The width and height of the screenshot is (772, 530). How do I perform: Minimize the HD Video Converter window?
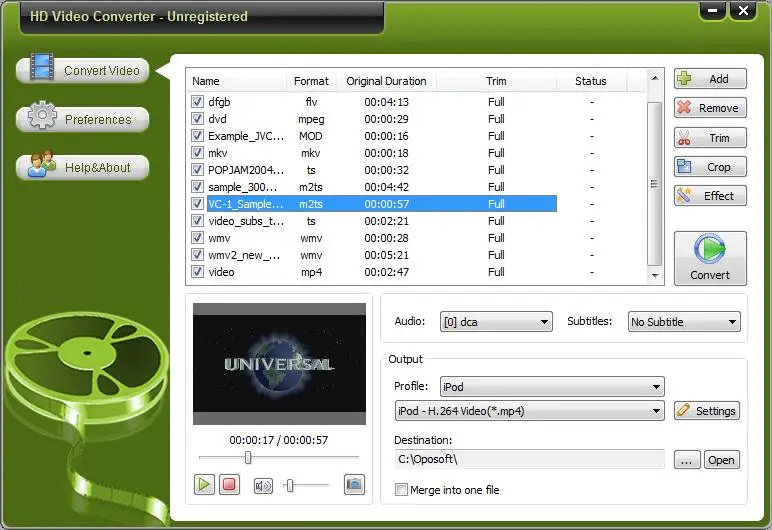tap(712, 10)
